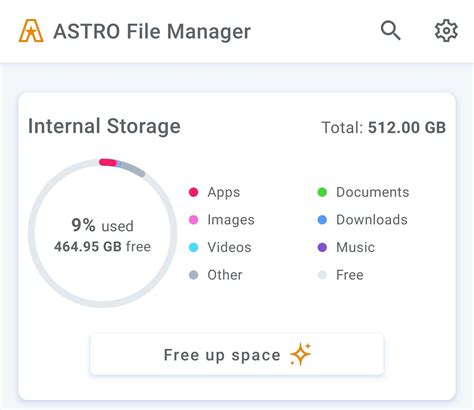This screenshot has width=474, height=410.
Task: Select the cyan Videos legend dot
Action: (193, 248)
